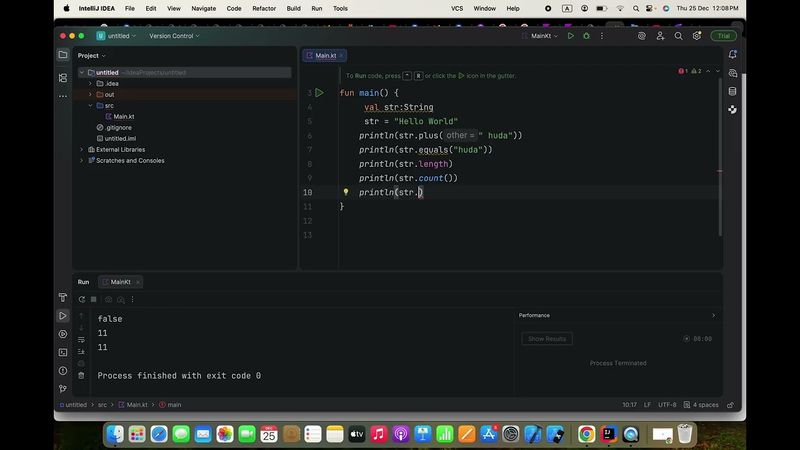Image resolution: width=800 pixels, height=450 pixels.
Task: Click the green Run button in toolbar
Action: (x=571, y=36)
